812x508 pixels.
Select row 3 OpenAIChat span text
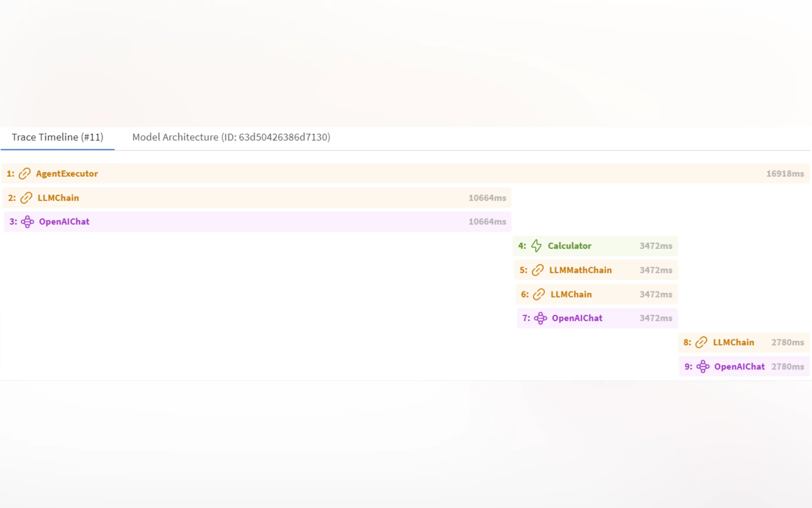64,222
